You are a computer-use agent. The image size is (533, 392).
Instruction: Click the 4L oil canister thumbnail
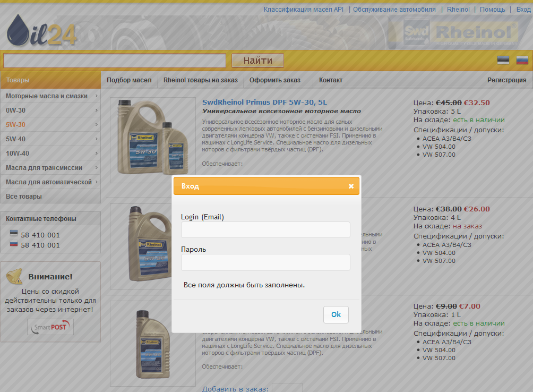click(141, 246)
